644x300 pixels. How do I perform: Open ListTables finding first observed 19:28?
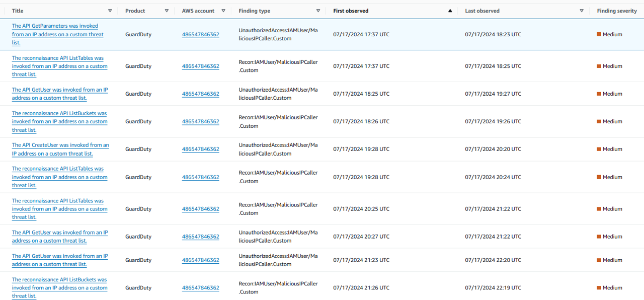pos(60,177)
